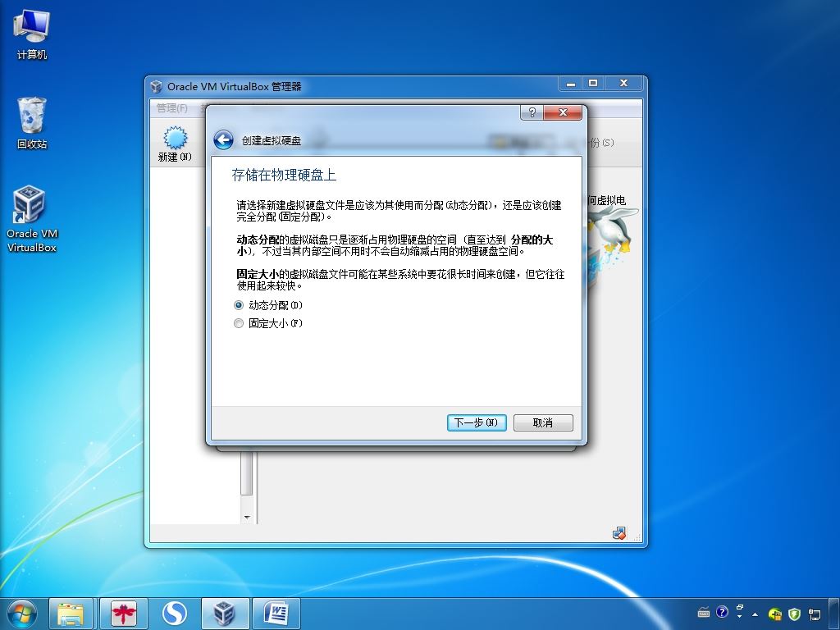840x630 pixels.
Task: Close the VirtualBox Manager window
Action: tap(623, 84)
